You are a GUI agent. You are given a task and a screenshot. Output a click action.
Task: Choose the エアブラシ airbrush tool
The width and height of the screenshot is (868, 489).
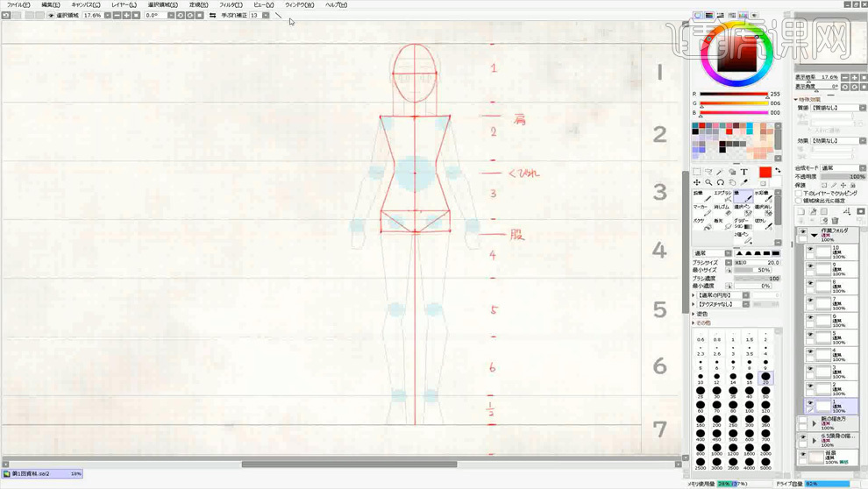tap(722, 196)
